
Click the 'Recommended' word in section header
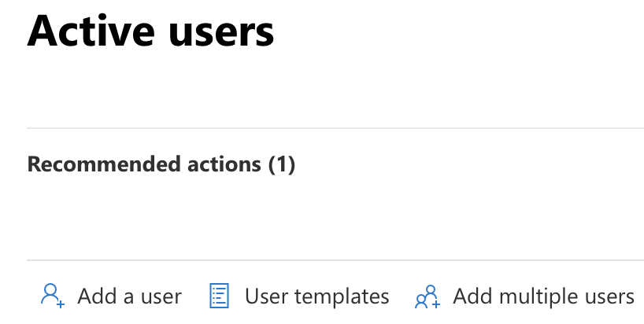[105, 164]
